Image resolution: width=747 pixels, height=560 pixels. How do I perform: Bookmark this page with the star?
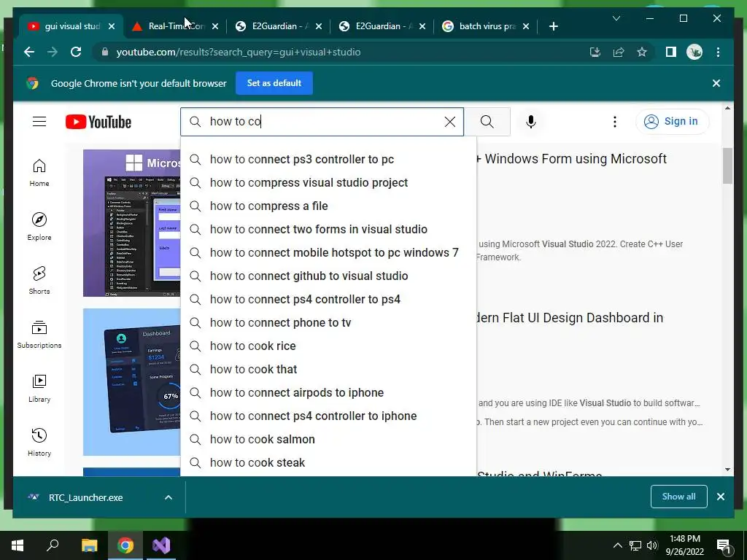point(642,52)
